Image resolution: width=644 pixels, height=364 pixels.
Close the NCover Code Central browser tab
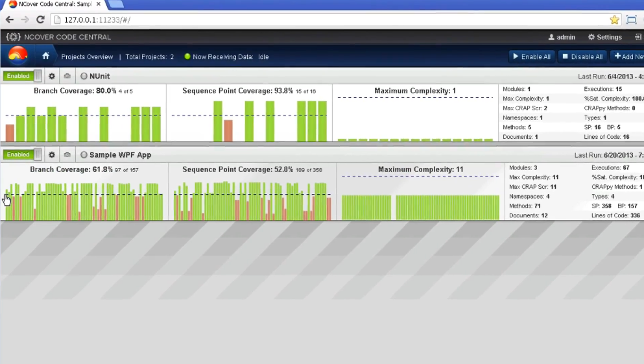99,4
